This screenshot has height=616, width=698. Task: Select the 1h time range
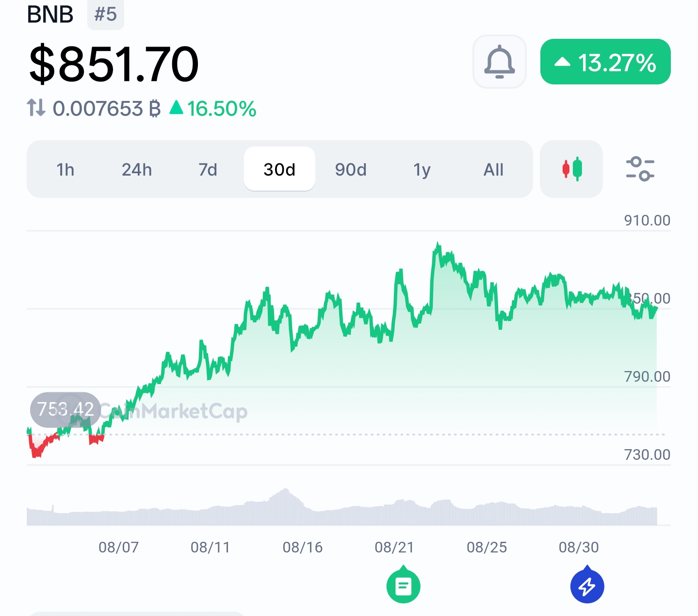[65, 169]
